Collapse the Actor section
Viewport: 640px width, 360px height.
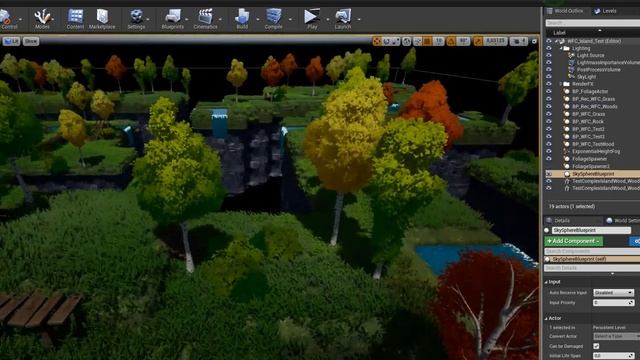[546, 318]
